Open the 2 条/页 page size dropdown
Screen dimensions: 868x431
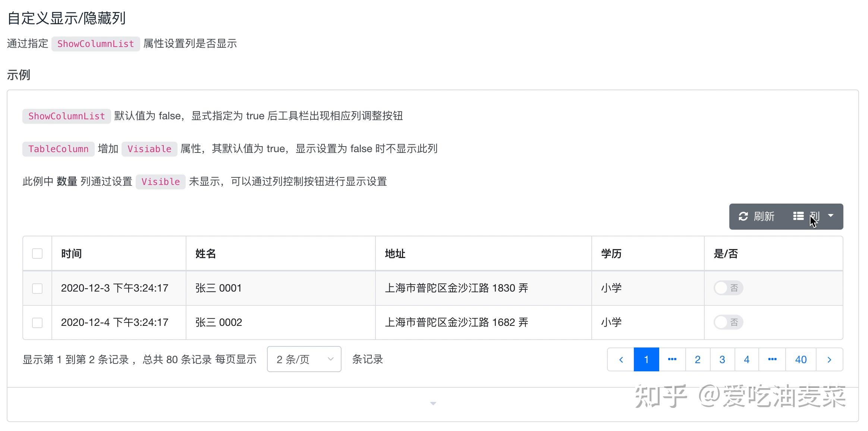303,359
